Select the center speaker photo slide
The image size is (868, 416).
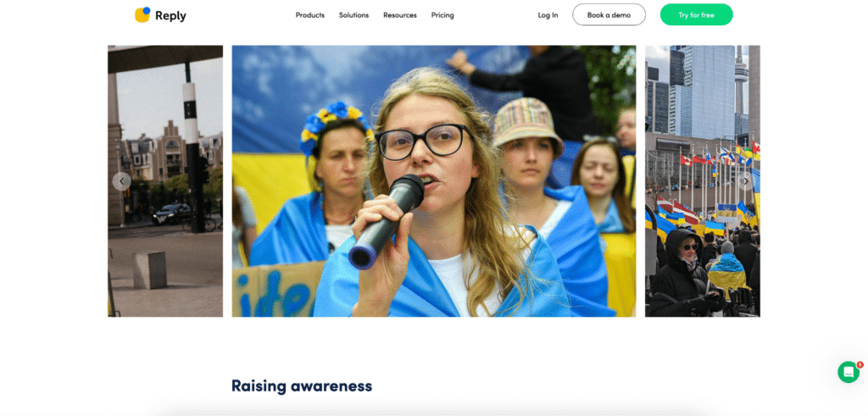pyautogui.click(x=434, y=181)
